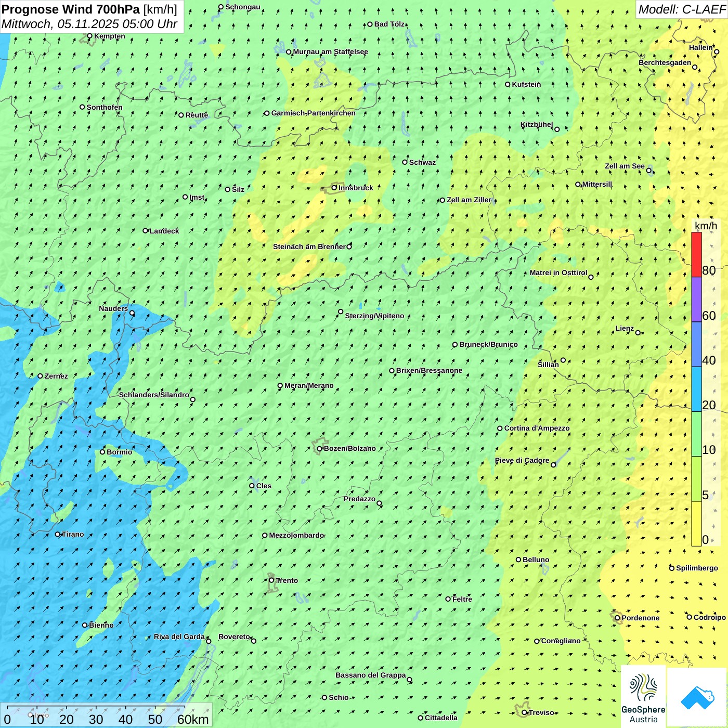Click the Pordenone town marker
This screenshot has height=728, width=728.
[x=617, y=618]
